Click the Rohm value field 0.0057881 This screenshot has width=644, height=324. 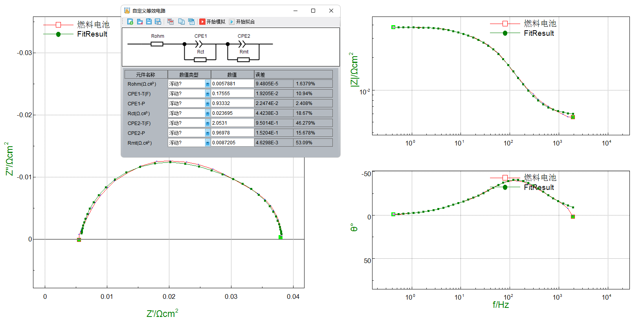[x=233, y=84]
